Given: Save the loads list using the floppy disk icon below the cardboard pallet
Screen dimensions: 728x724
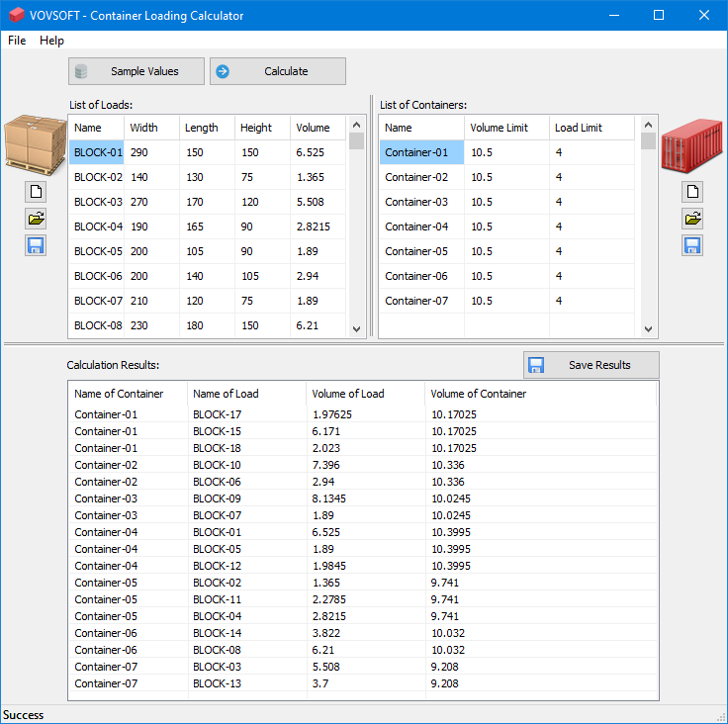Looking at the screenshot, I should (36, 245).
